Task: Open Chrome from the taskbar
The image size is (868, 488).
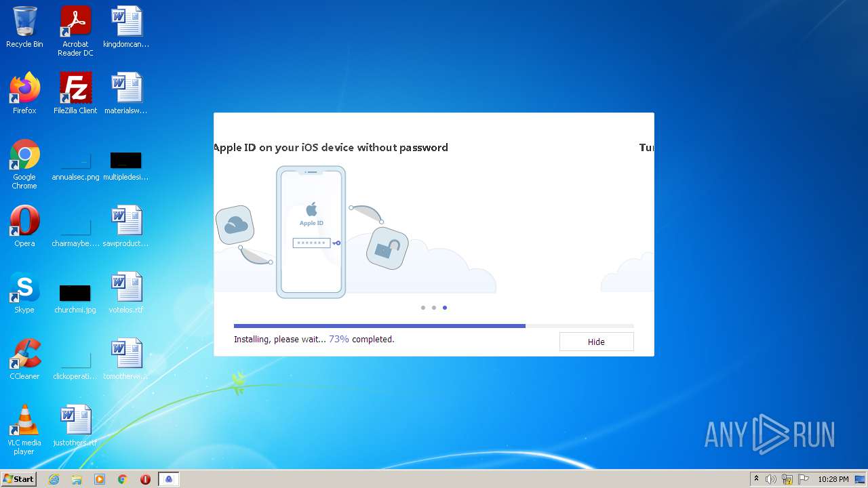Action: 123,479
